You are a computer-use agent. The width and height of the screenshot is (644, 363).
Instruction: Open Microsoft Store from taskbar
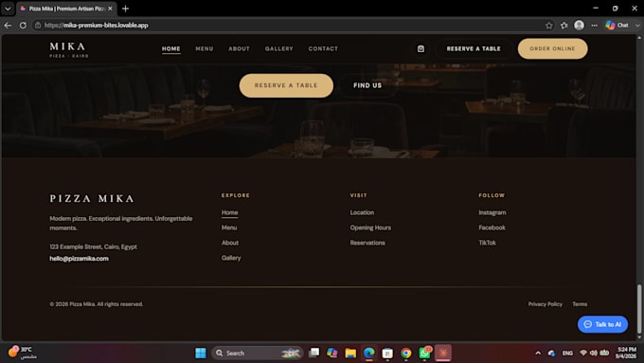coord(387,353)
